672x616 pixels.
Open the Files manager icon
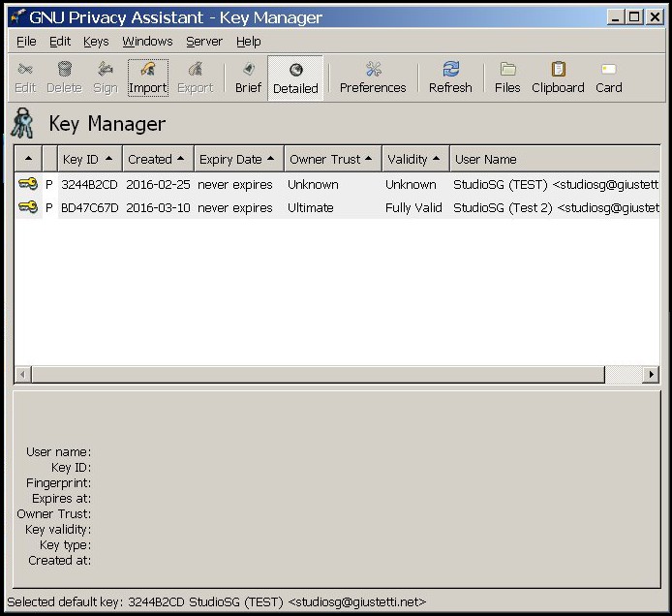(x=507, y=78)
